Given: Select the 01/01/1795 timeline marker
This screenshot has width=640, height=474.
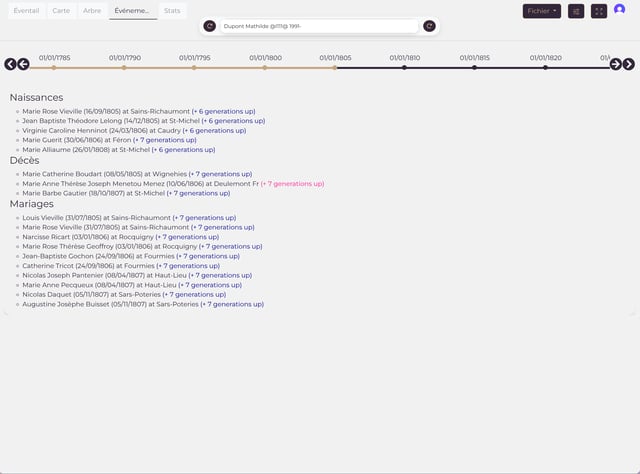Looking at the screenshot, I should (x=194, y=68).
